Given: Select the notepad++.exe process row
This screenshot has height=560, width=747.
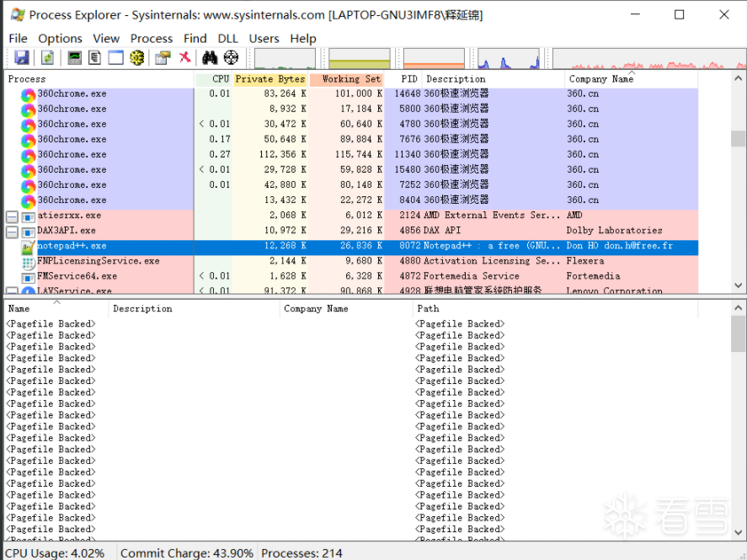Looking at the screenshot, I should pyautogui.click(x=351, y=248).
